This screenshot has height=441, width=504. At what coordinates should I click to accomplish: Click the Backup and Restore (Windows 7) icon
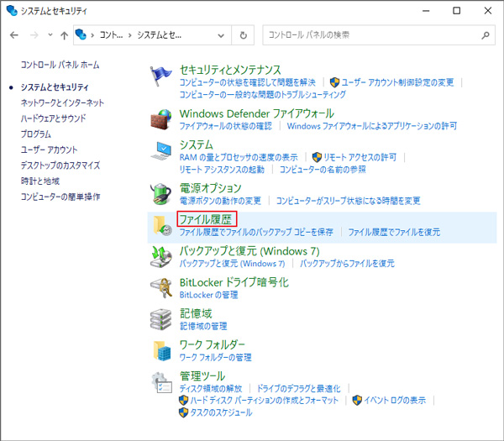pos(160,257)
